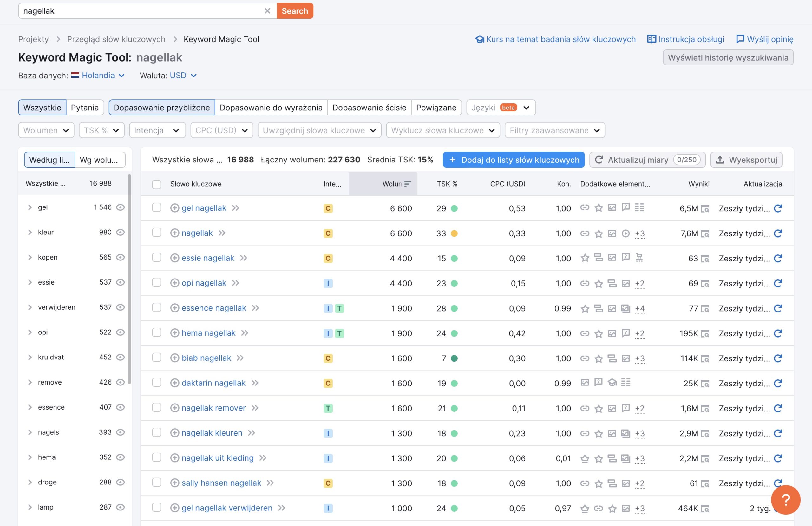
Task: Click the orange Search button
Action: [295, 11]
